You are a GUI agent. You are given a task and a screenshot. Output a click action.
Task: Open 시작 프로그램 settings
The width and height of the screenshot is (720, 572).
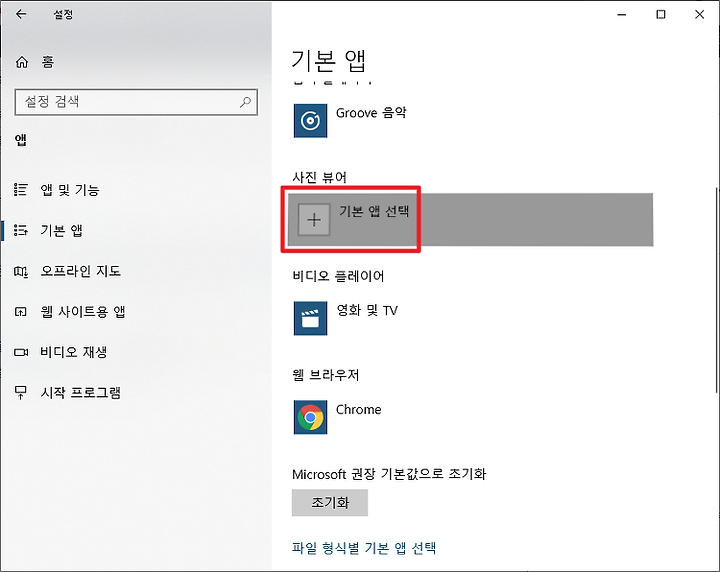[x=81, y=393]
